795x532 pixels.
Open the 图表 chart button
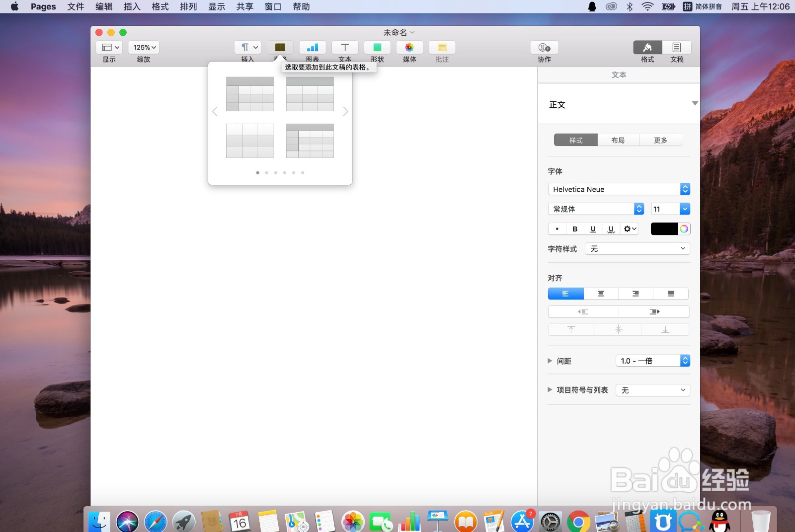pos(313,47)
